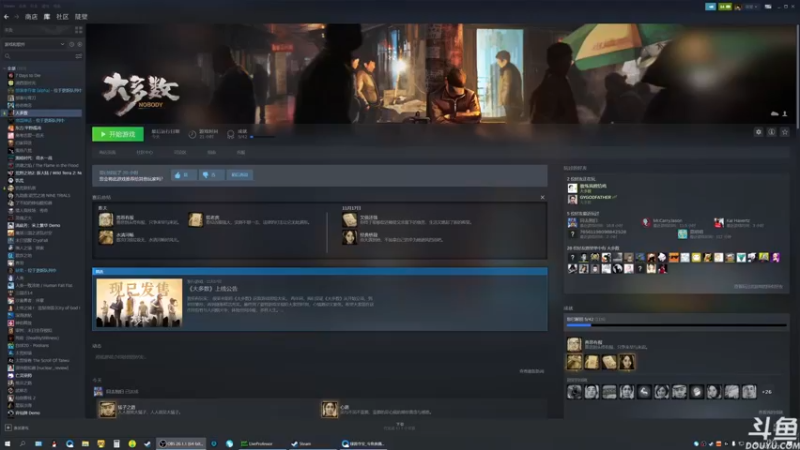The width and height of the screenshot is (800, 450).
Task: Click the recent activity clock filter icon
Action: 71,44
